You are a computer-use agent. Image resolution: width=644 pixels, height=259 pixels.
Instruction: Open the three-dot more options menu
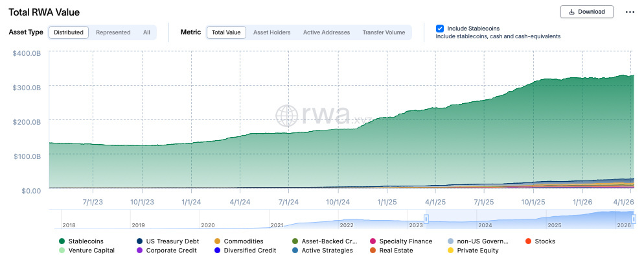[630, 12]
